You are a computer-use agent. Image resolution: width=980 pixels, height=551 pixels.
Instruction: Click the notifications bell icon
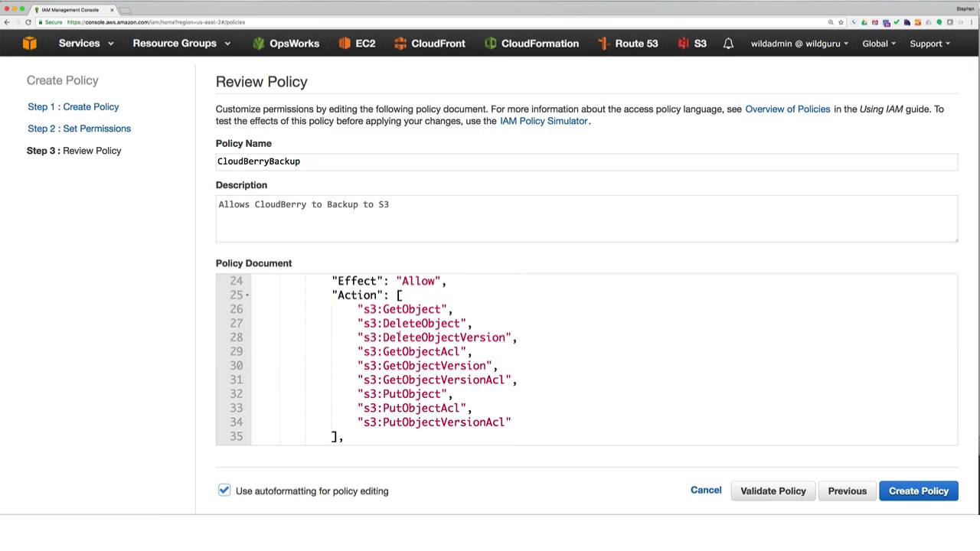(x=728, y=44)
